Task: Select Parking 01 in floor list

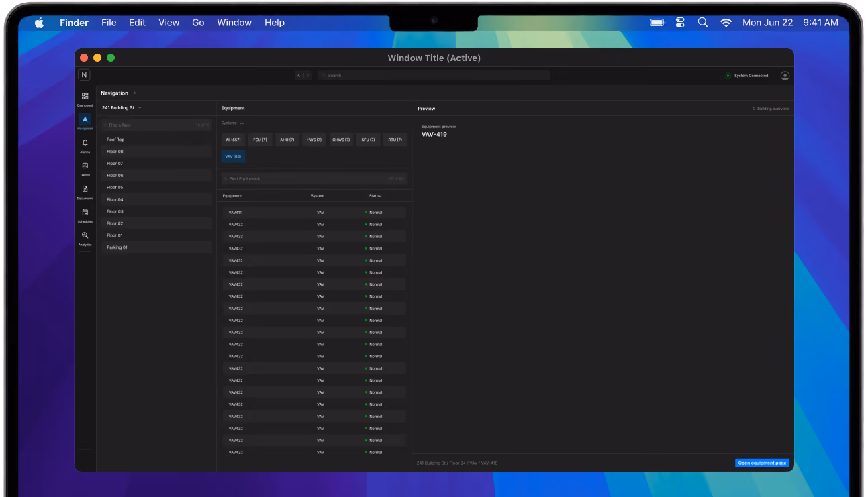Action: [156, 247]
